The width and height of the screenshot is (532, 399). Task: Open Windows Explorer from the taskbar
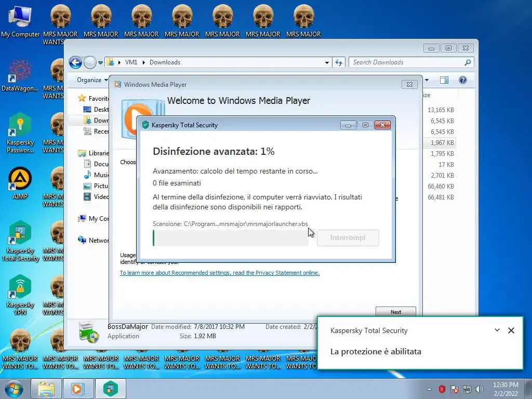(46, 389)
